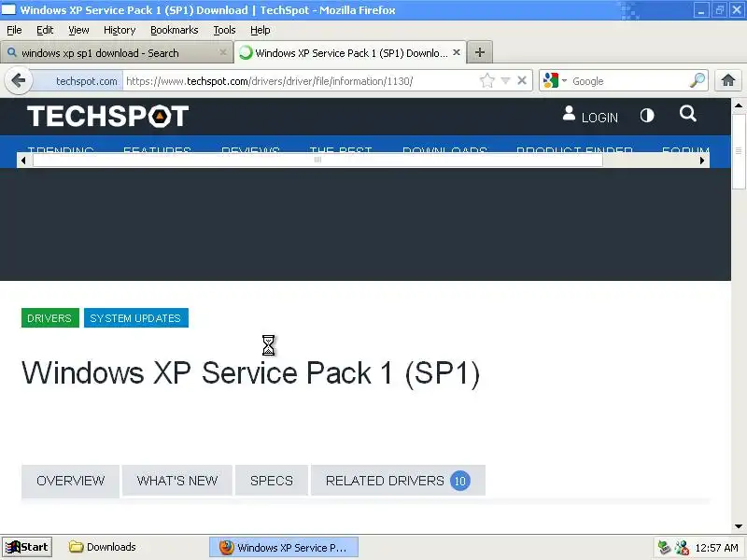Open the Tools menu

click(x=224, y=30)
